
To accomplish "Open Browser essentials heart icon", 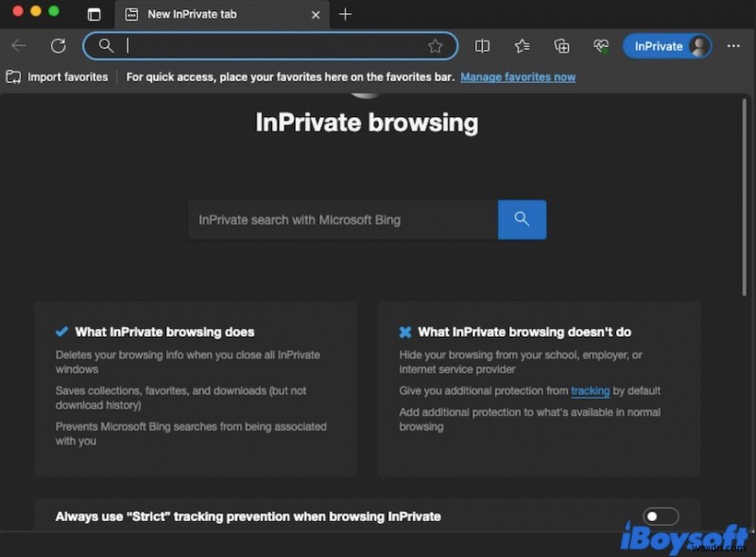I will (601, 45).
